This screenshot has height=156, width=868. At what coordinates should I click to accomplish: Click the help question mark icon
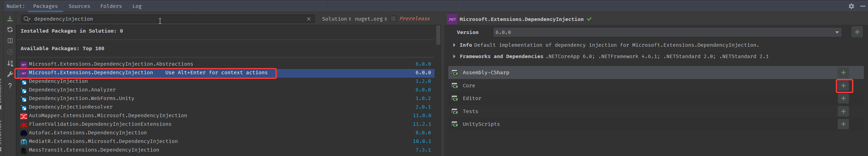[x=10, y=86]
